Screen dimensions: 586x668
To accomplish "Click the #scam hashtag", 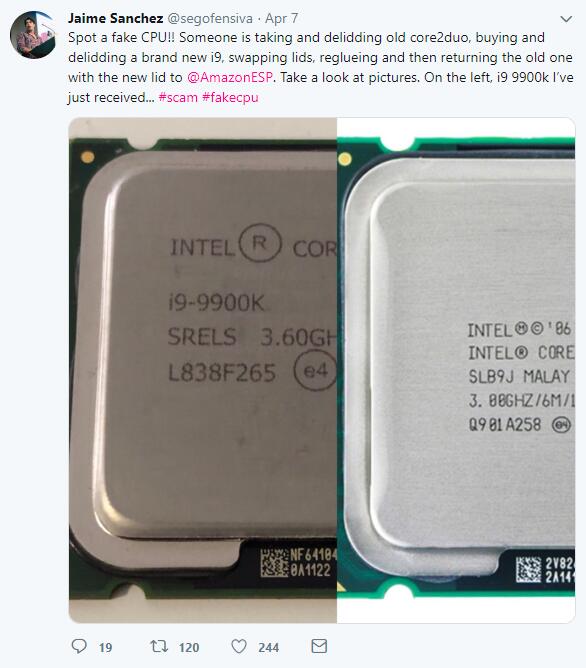I will 178,97.
